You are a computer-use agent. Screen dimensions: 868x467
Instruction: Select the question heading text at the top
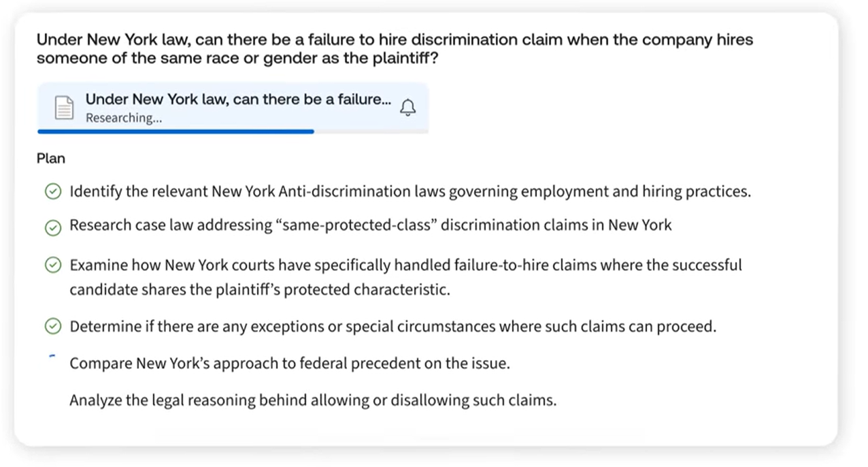point(395,48)
